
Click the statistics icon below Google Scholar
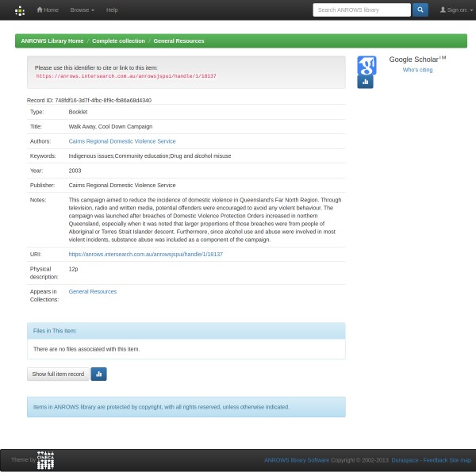pyautogui.click(x=365, y=82)
